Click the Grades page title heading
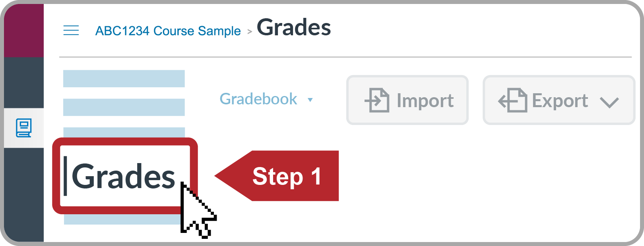 (x=294, y=28)
